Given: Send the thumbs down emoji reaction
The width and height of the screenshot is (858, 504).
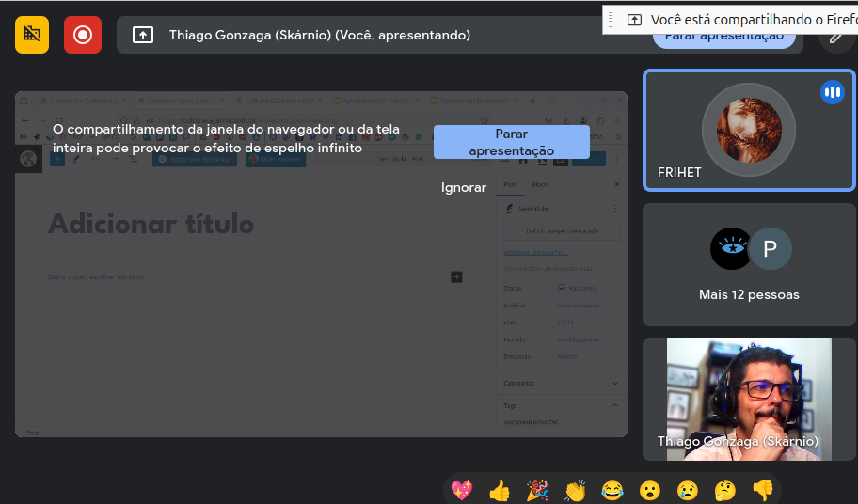Looking at the screenshot, I should tap(763, 490).
